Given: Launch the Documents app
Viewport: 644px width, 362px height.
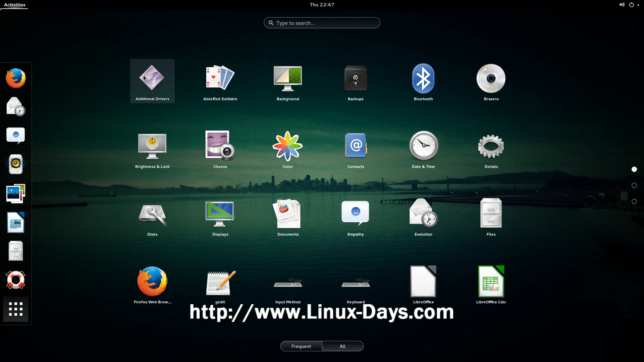Looking at the screenshot, I should tap(288, 217).
